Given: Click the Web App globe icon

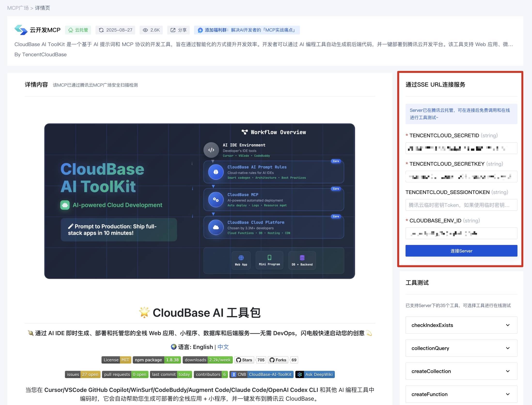Looking at the screenshot, I should point(241,258).
